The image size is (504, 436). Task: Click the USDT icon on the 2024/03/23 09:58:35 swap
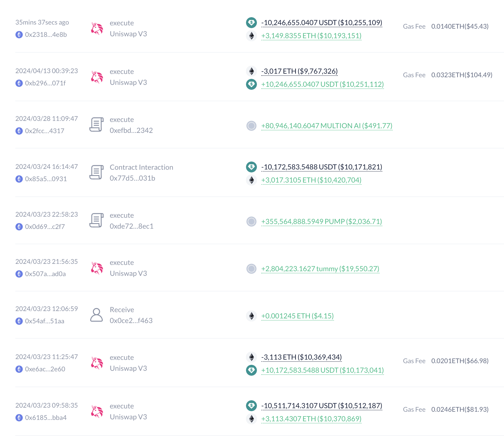251,406
